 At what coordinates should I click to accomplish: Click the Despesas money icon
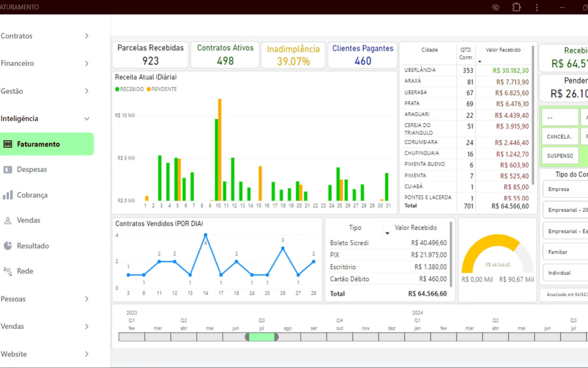pos(8,169)
